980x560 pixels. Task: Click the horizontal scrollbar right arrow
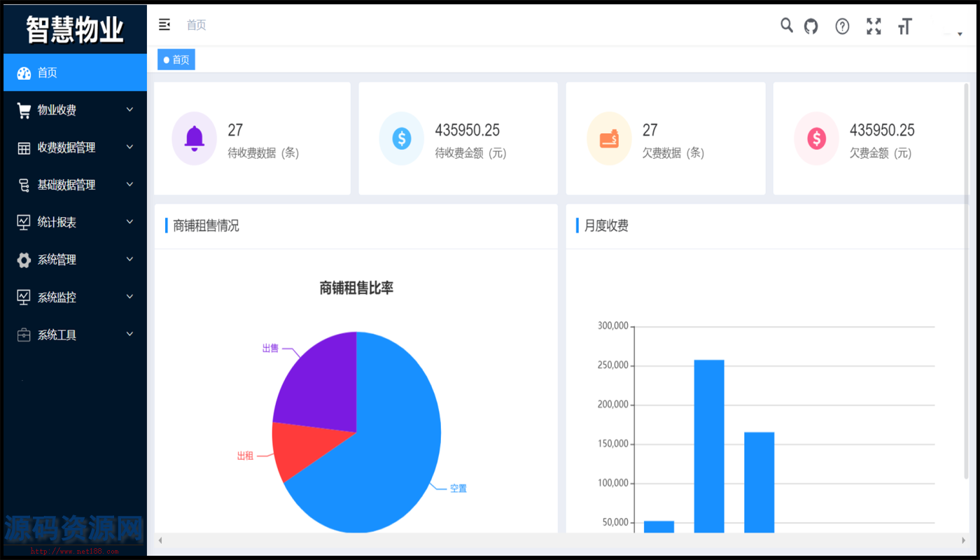964,540
